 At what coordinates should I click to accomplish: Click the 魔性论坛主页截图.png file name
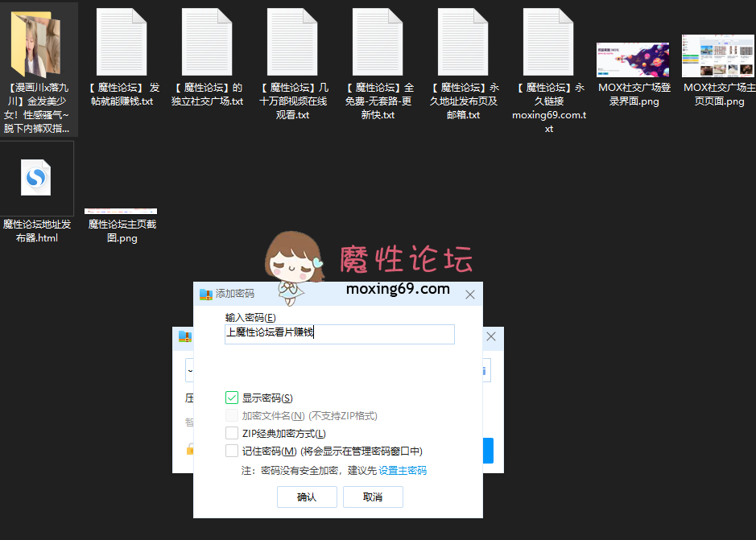[122, 231]
